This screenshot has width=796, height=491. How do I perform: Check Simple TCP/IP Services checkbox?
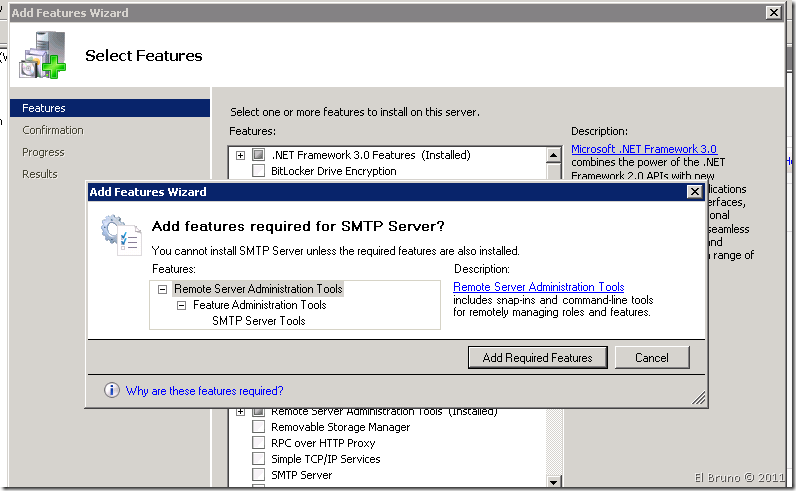click(258, 459)
